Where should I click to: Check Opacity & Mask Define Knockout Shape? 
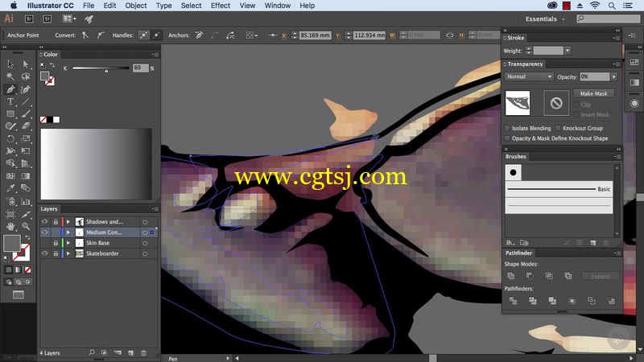507,138
